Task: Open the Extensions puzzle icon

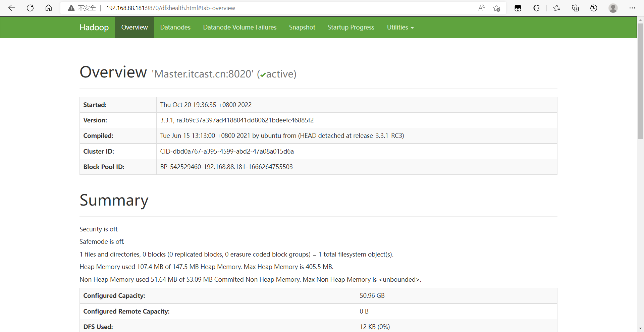Action: [x=536, y=8]
